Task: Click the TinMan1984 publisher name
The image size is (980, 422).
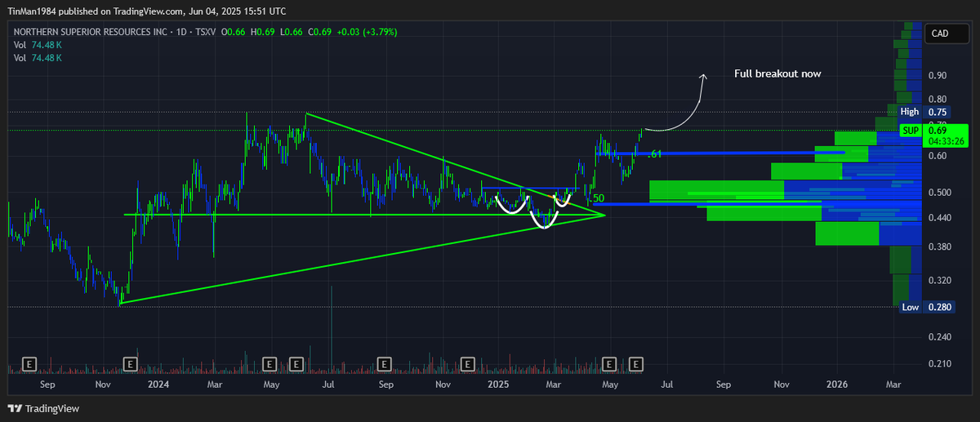Action: click(32, 11)
